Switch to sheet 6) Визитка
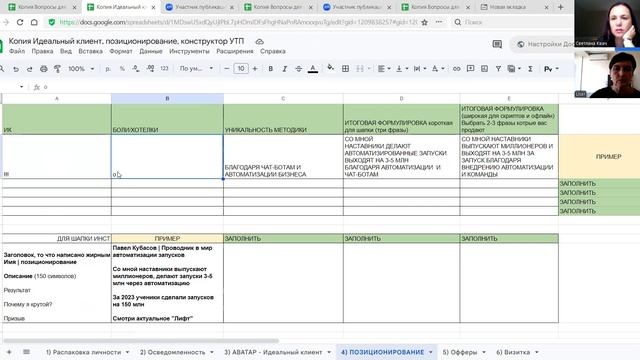The image size is (640, 360). [513, 352]
